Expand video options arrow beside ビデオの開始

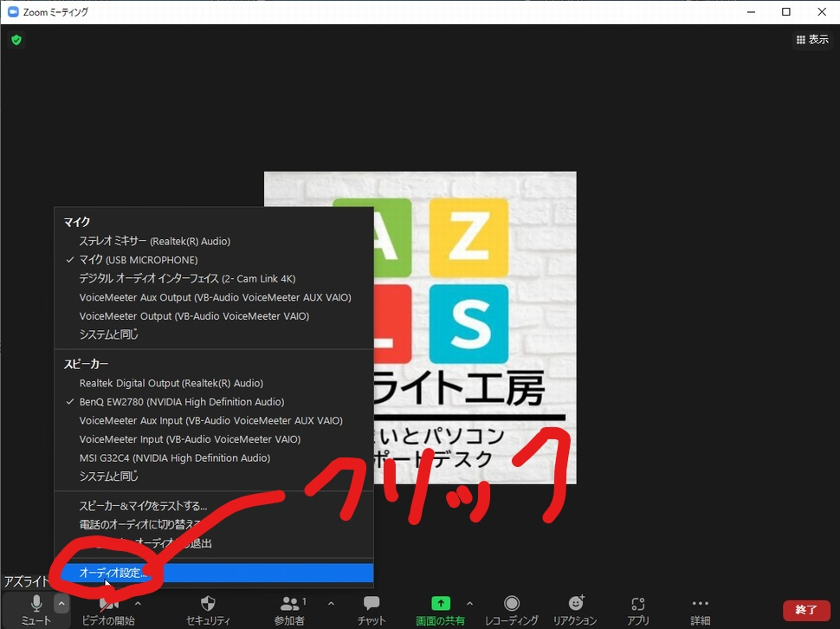tap(138, 604)
